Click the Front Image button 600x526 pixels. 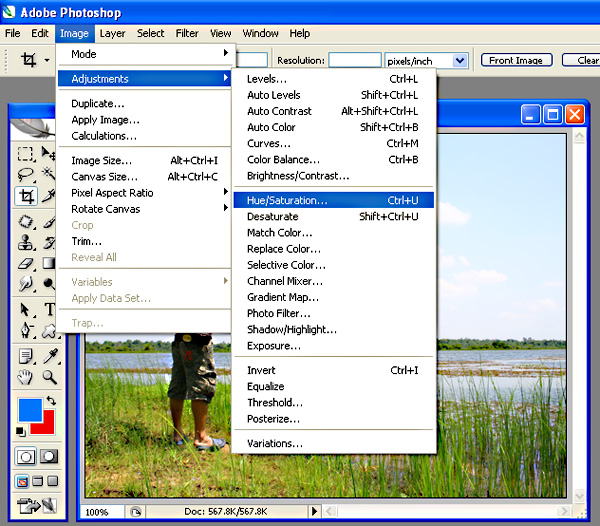(x=517, y=60)
